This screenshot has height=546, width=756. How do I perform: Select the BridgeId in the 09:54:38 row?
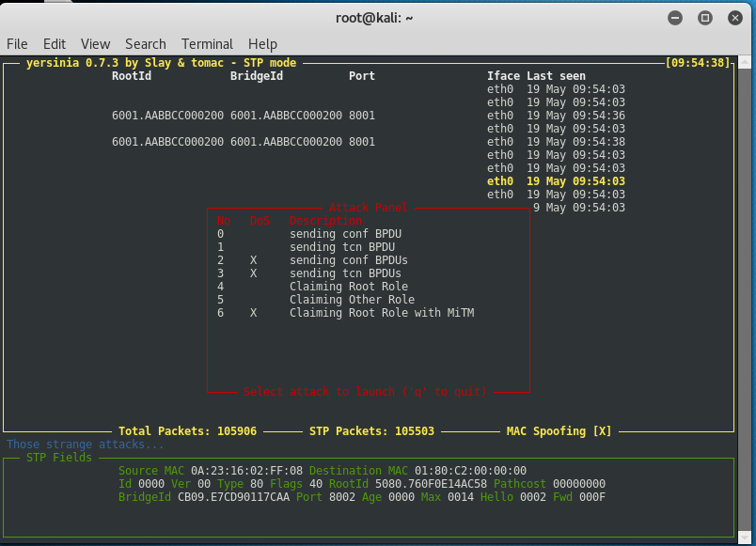coord(287,142)
